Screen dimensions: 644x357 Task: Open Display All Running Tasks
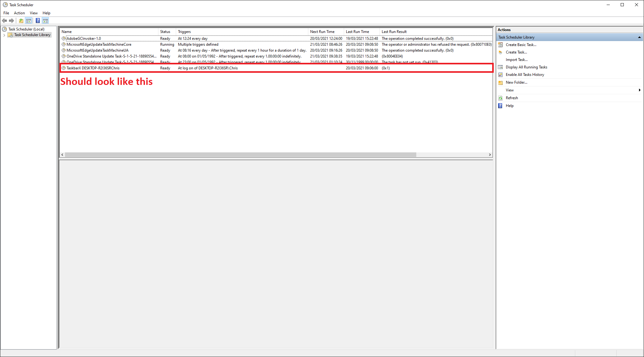pos(526,67)
